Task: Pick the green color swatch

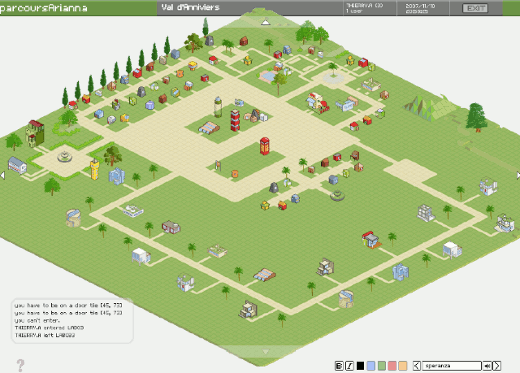Action: [381, 366]
